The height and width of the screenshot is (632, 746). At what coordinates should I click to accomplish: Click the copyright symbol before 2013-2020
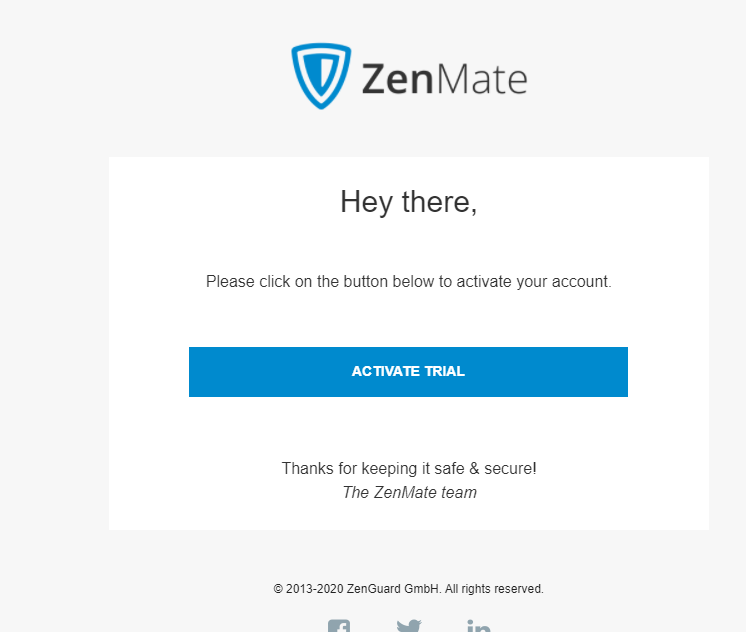(278, 589)
